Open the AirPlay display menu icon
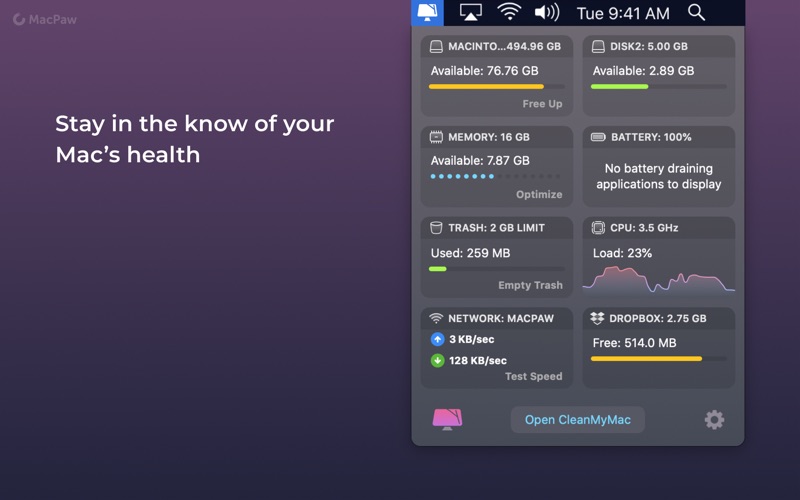This screenshot has height=500, width=800. coord(470,12)
